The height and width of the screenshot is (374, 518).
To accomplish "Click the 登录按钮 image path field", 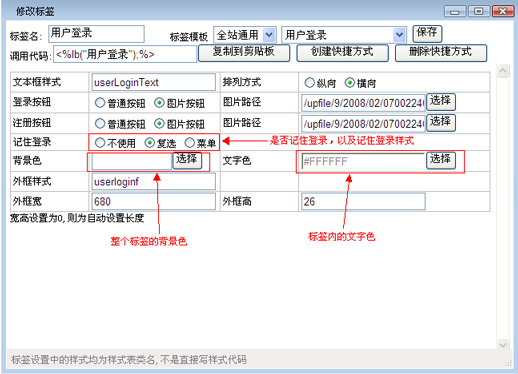I will [x=363, y=103].
